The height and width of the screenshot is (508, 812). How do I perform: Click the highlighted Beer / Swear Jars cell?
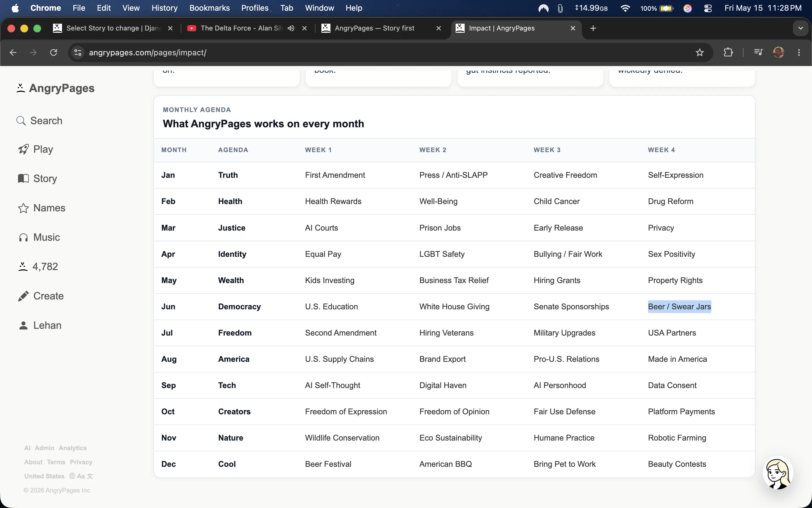pos(679,306)
